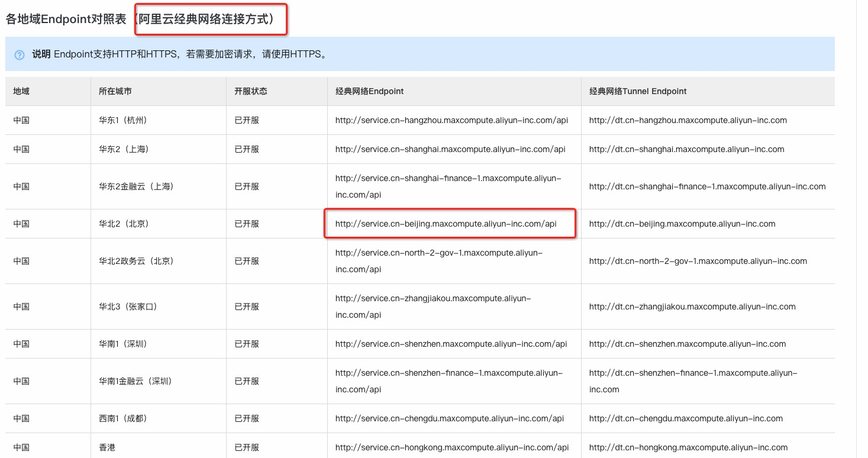Click the 开服状态 column header
Screen dimensions: 868x458
pos(251,91)
